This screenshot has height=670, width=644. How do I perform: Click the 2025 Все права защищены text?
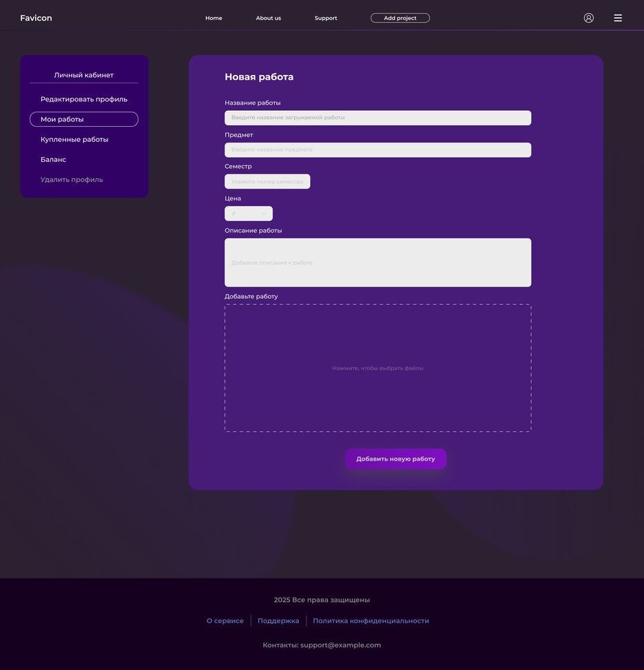pyautogui.click(x=322, y=600)
